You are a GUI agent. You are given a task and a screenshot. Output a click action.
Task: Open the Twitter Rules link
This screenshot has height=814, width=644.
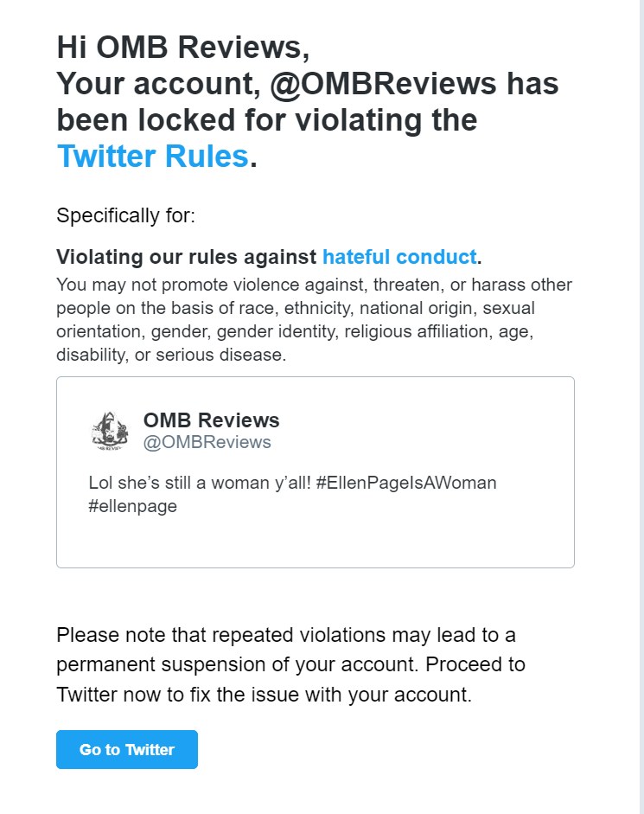(153, 157)
